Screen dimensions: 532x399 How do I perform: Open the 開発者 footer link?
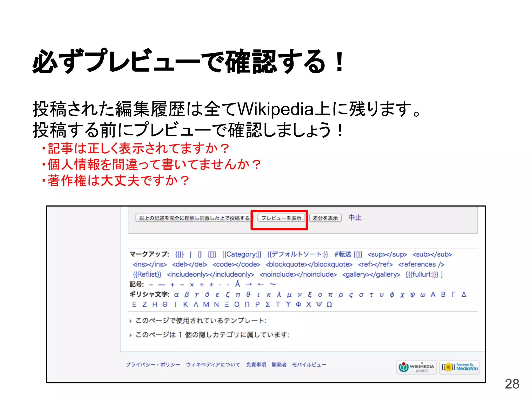(279, 365)
